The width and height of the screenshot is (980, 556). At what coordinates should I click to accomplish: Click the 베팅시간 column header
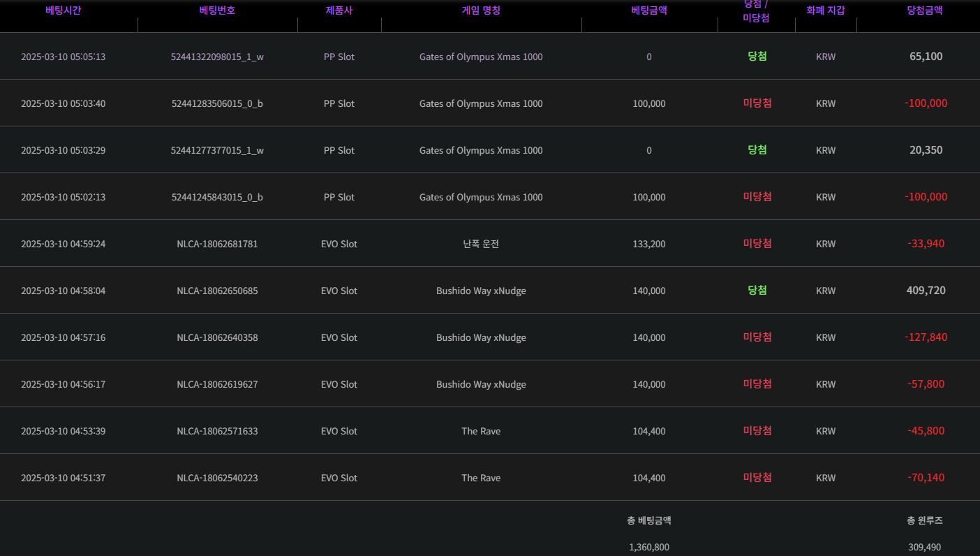click(x=63, y=10)
